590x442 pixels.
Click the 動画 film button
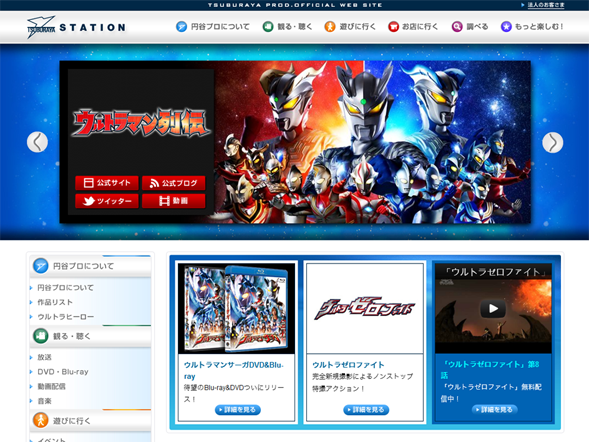(173, 201)
